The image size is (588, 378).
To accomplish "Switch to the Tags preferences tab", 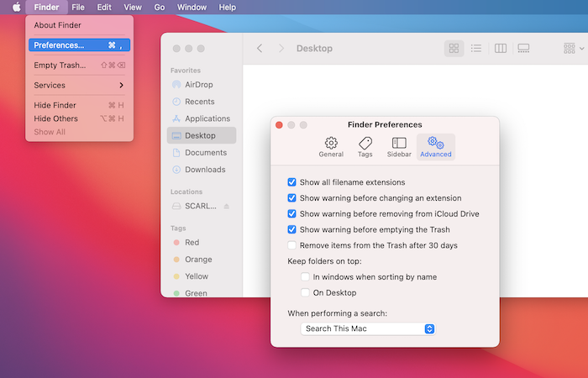I will [x=365, y=147].
